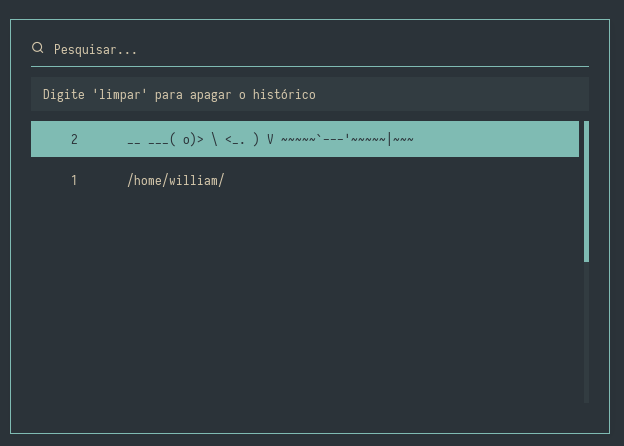Click the wave '~~~~~' part of entry 2
This screenshot has width=624, height=446.
point(298,139)
